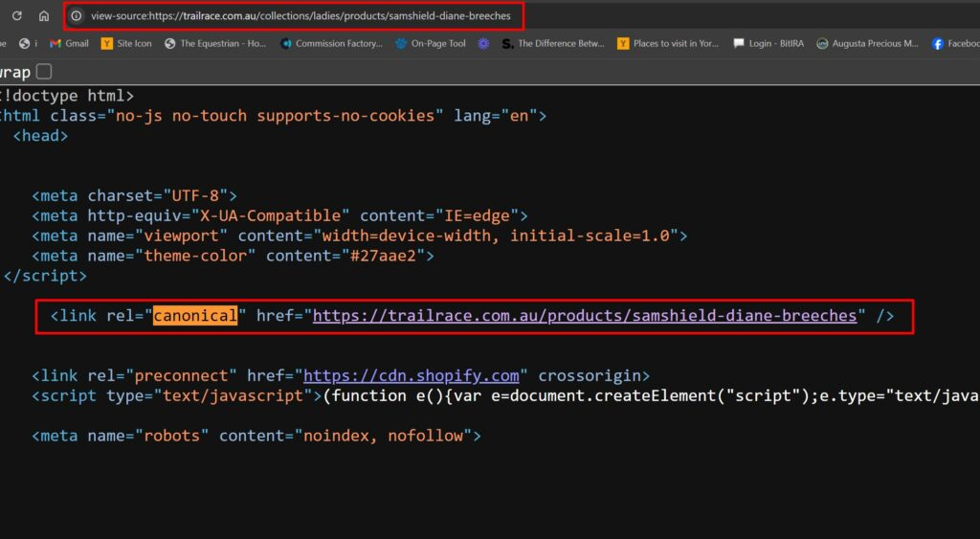Screen dimensions: 980x539
Task: Open Places to visit in Yor... bookmark
Action: click(668, 43)
